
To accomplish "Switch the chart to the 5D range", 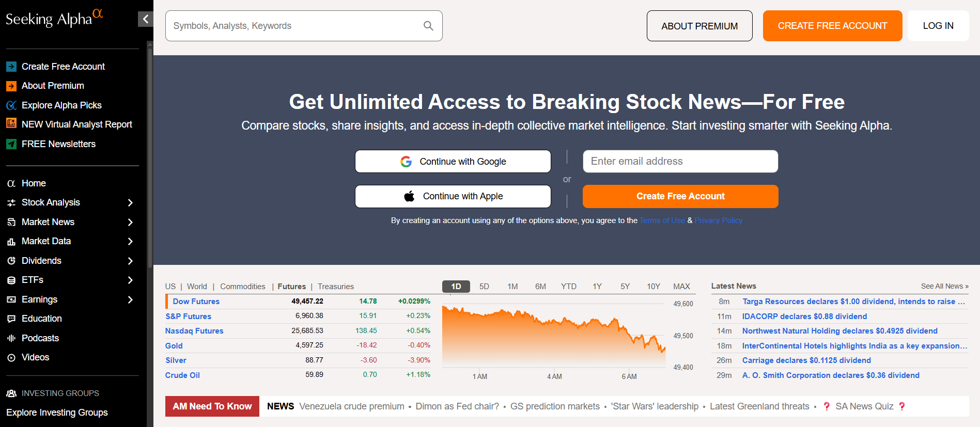I will coord(484,286).
